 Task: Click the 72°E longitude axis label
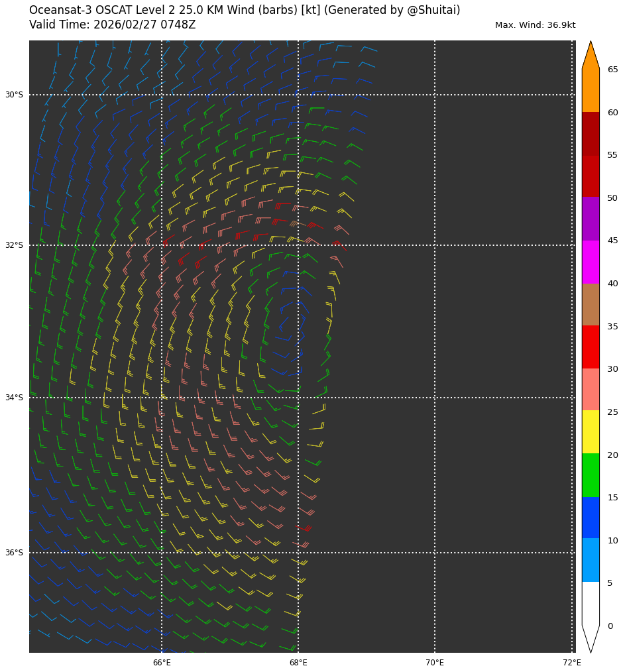coord(571,663)
